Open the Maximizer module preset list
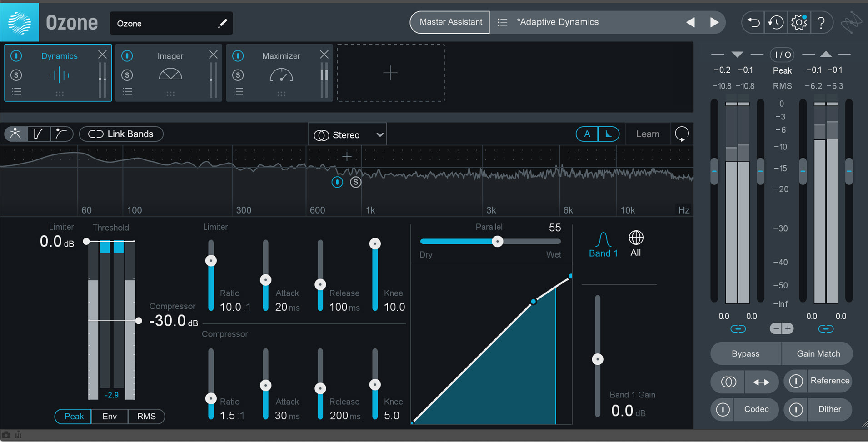Viewport: 868px width, 442px height. tap(238, 91)
